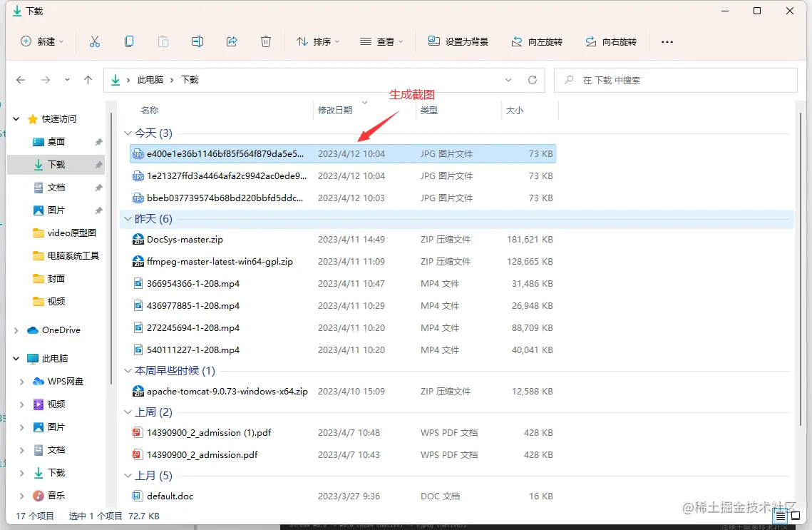The width and height of the screenshot is (812, 530).
Task: Click the Copy icon in toolbar
Action: pos(129,41)
